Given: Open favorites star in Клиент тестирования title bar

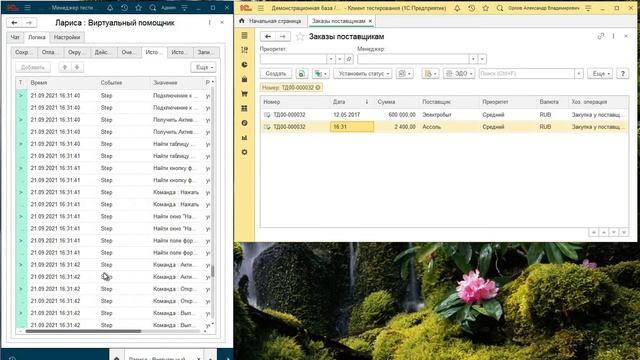Looking at the screenshot, I should pyautogui.click(x=486, y=8).
